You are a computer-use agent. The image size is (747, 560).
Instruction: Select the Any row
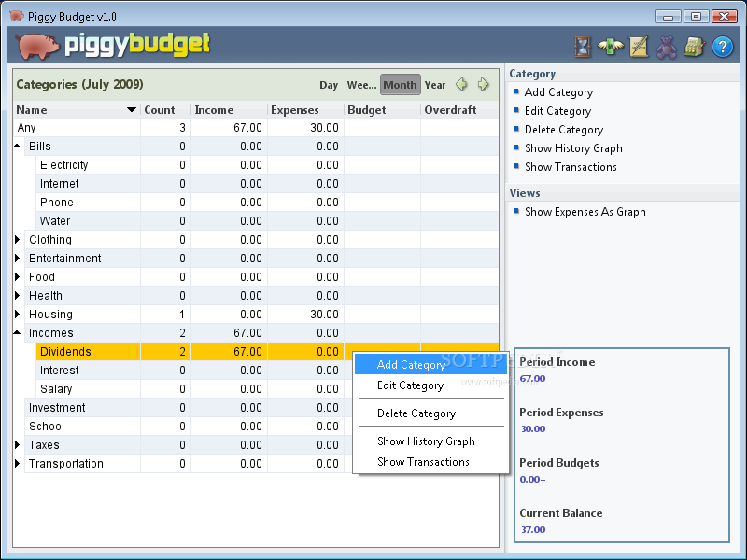point(256,128)
